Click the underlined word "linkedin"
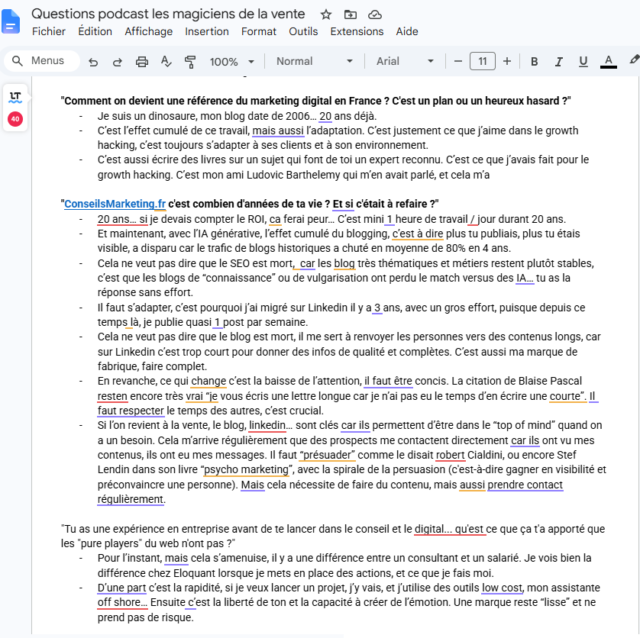Viewport: 640px width, 638px height. point(267,425)
